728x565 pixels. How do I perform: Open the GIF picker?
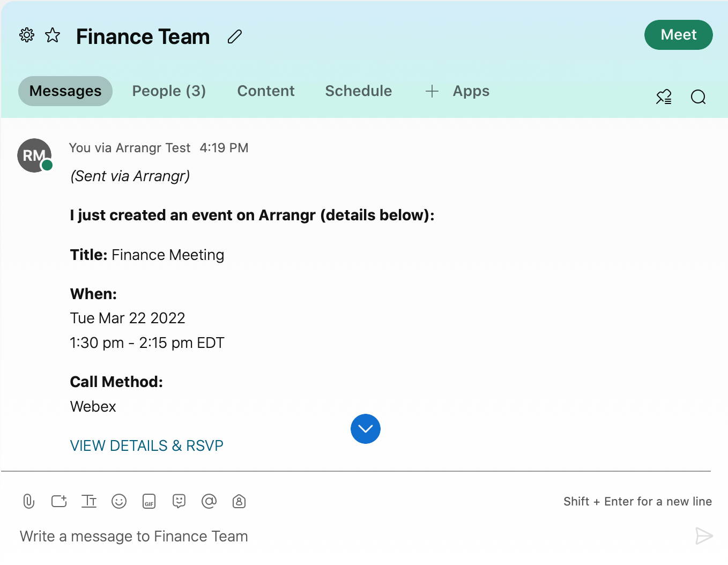pos(149,501)
